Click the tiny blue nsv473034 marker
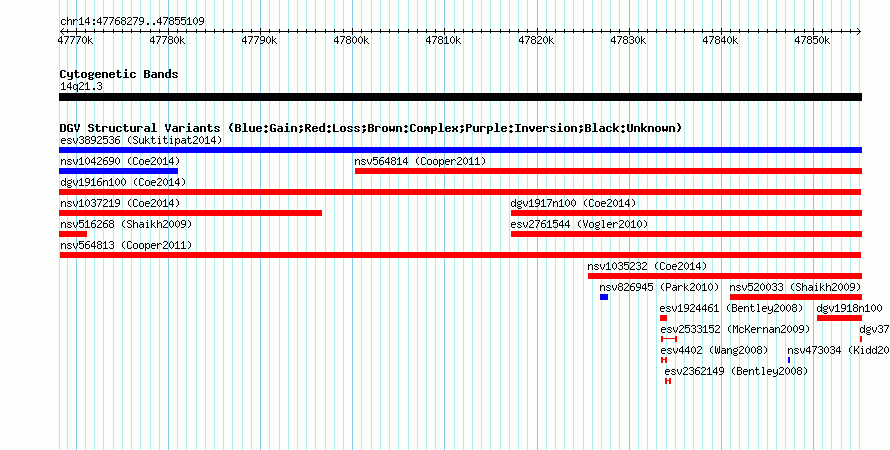The image size is (890, 450). tap(789, 360)
